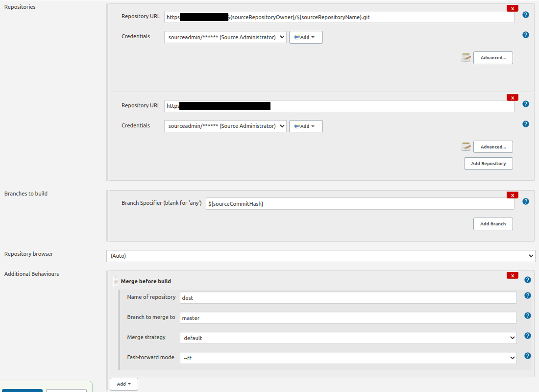The height and width of the screenshot is (392, 539).
Task: Delete the second repository entry
Action: [512, 98]
